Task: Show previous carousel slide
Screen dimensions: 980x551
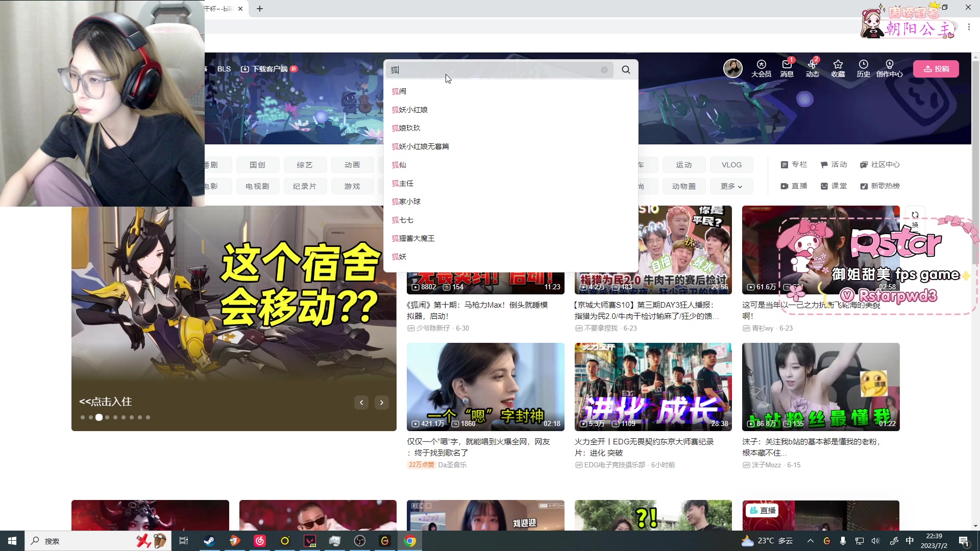Action: [x=361, y=403]
